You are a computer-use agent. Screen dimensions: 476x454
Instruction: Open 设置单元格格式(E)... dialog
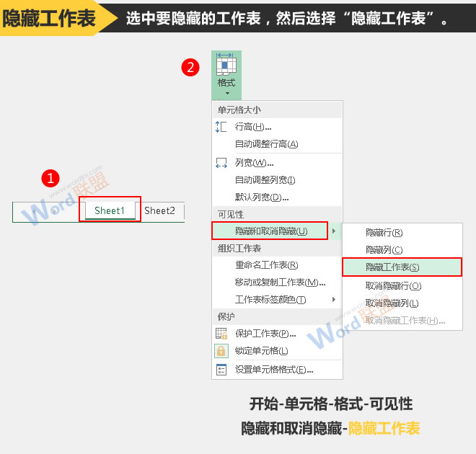coord(278,370)
